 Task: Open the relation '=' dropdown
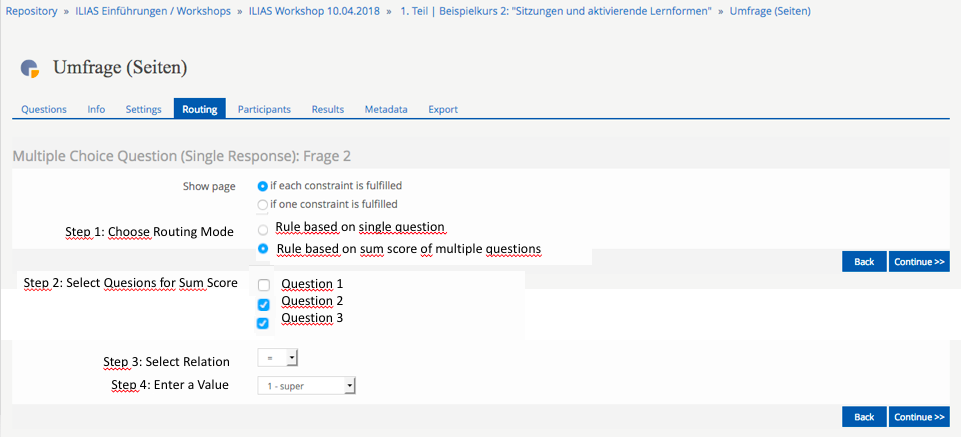(277, 357)
